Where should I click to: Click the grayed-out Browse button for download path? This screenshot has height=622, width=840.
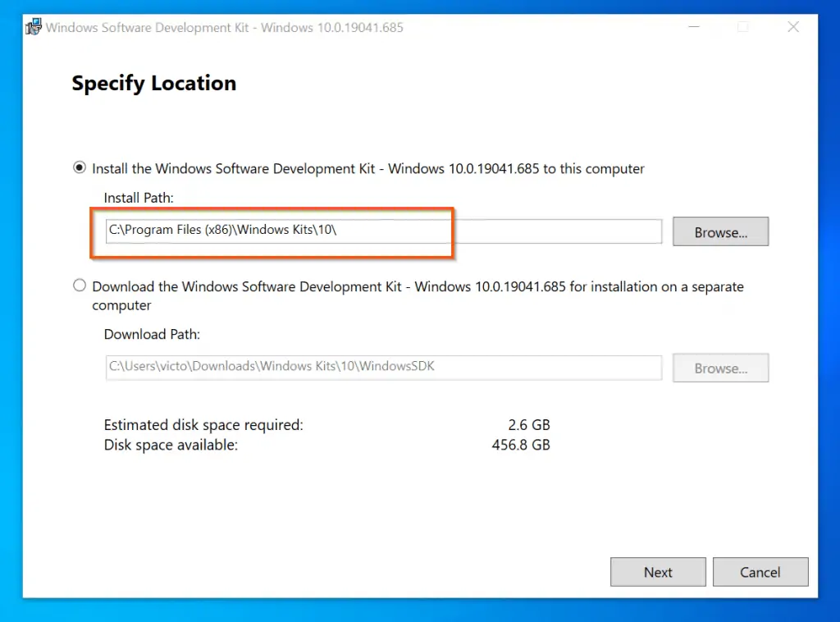click(720, 368)
